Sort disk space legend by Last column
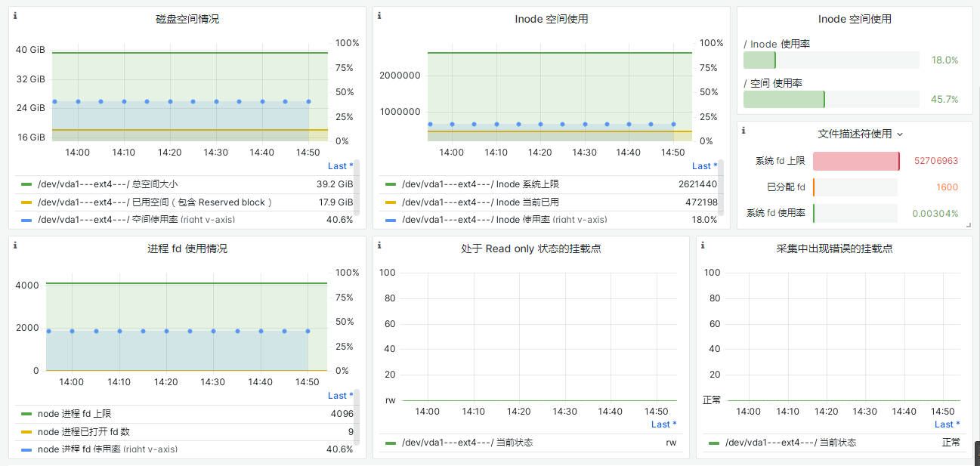This screenshot has width=980, height=466. coord(340,166)
